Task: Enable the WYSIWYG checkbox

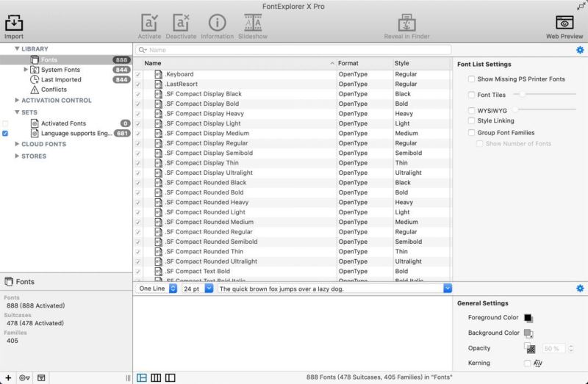Action: coord(471,111)
